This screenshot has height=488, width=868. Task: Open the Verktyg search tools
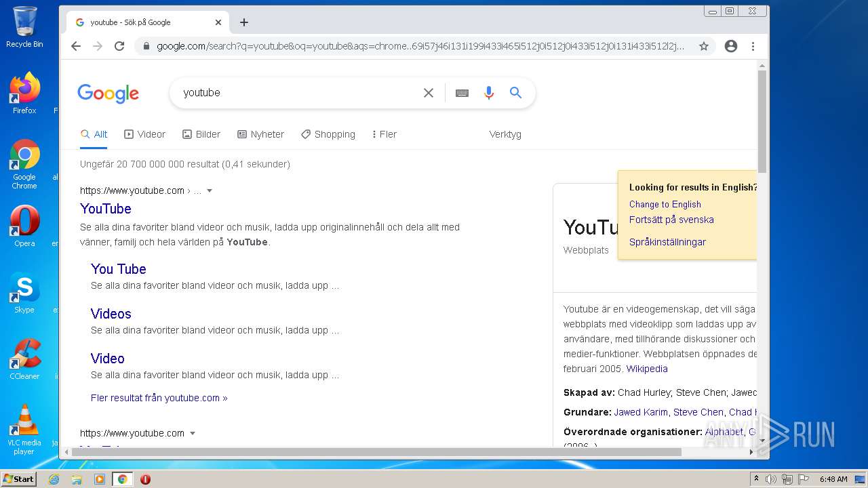pyautogui.click(x=505, y=134)
